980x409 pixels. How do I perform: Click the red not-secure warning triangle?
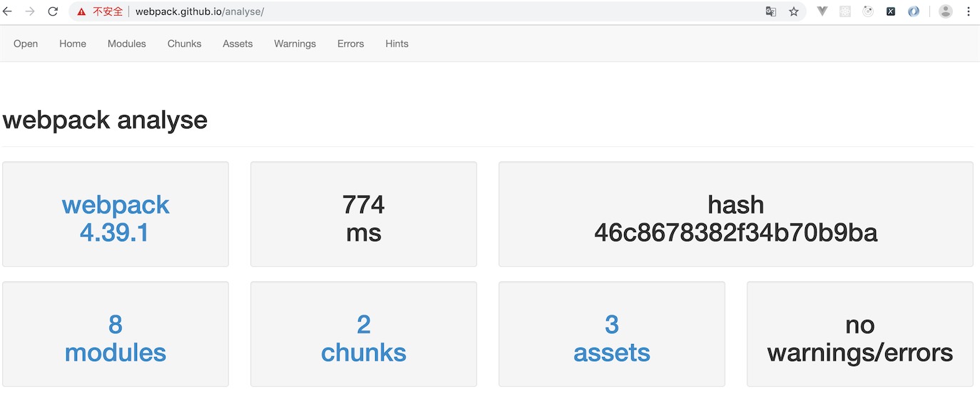(81, 11)
